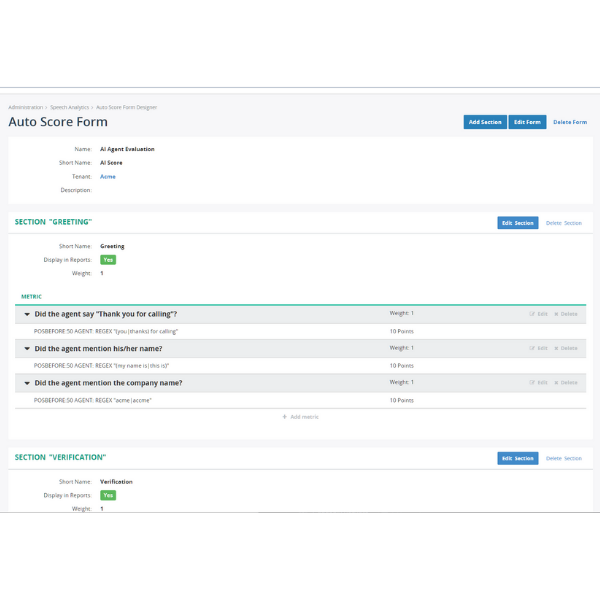
Task: Click the Yes badge in Verification section
Action: point(108,495)
